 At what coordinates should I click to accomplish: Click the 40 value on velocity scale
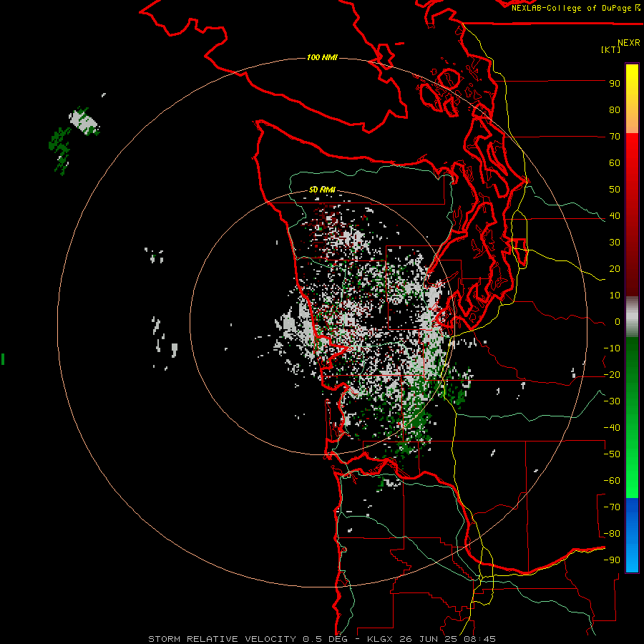point(615,216)
